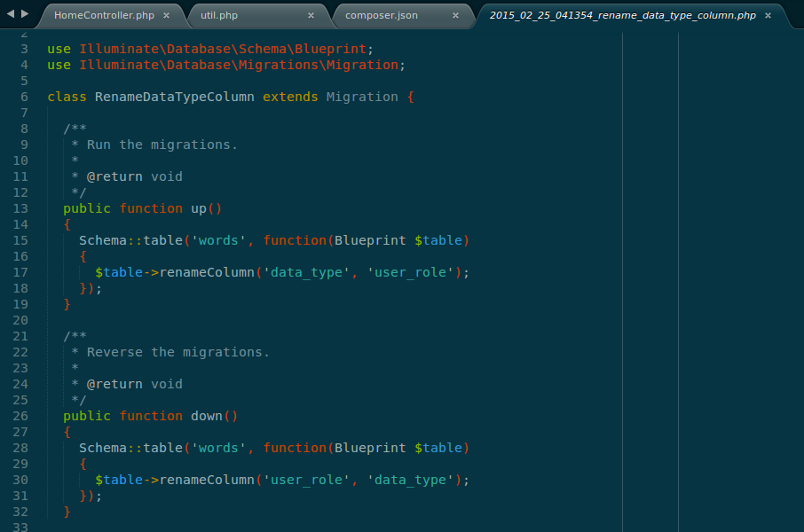The width and height of the screenshot is (804, 532).
Task: Click the RenameDataTypeColumn class name
Action: [x=175, y=97]
